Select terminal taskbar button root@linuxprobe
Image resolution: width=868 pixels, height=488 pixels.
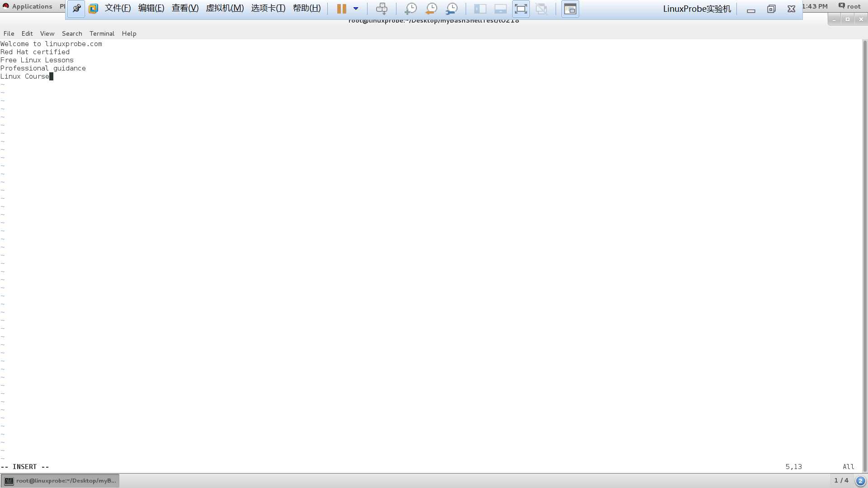(60, 481)
